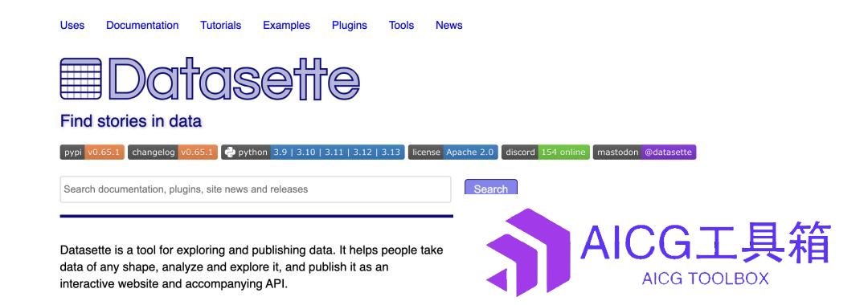Click the Datasette grid logo icon

(81, 79)
